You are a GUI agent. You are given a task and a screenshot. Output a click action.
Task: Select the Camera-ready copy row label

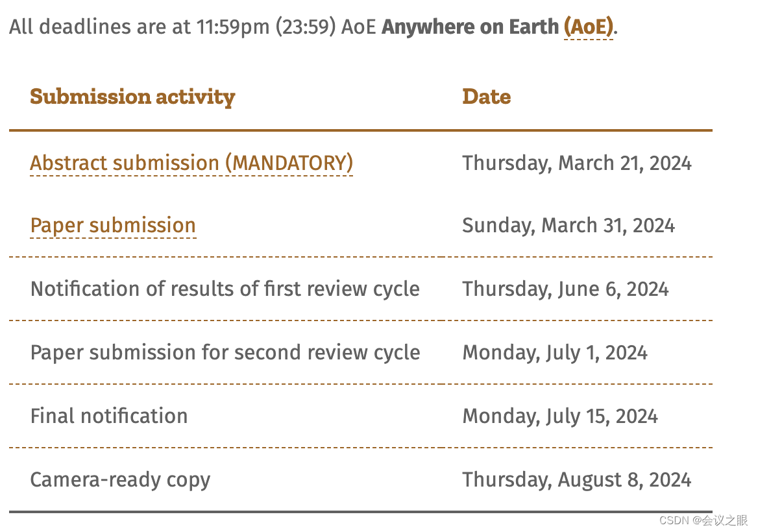point(120,480)
